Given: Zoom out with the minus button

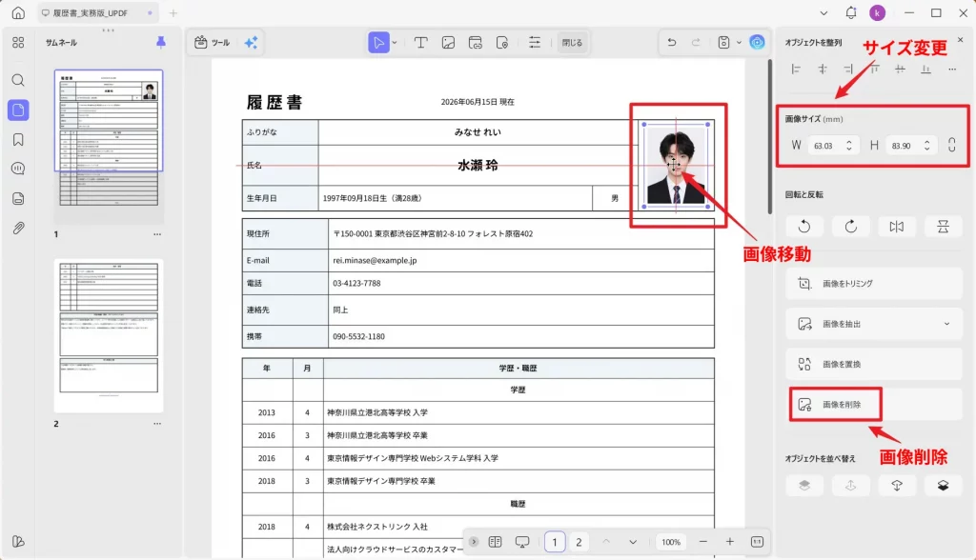Looking at the screenshot, I should tap(702, 542).
